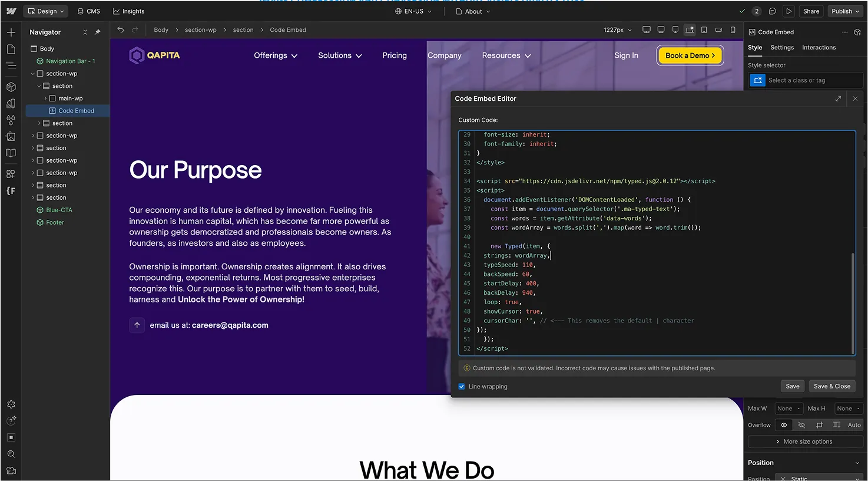The width and height of the screenshot is (868, 481).
Task: Open the Add elements panel
Action: 11,32
